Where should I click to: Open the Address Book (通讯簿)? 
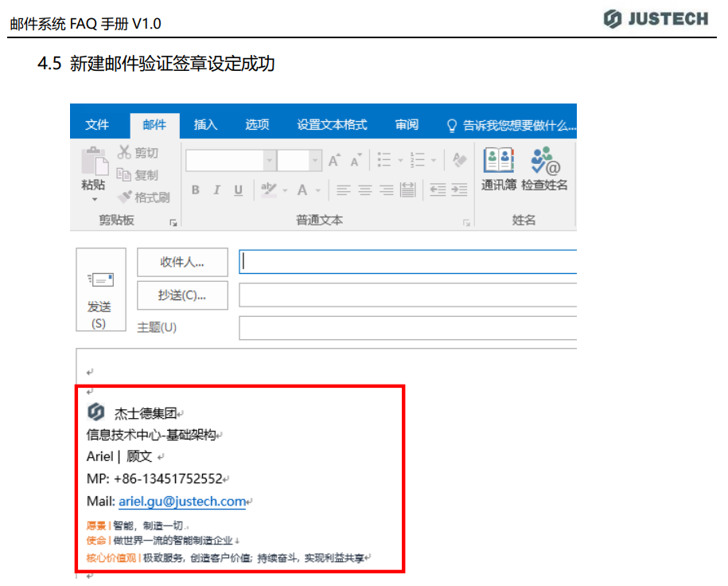(499, 169)
